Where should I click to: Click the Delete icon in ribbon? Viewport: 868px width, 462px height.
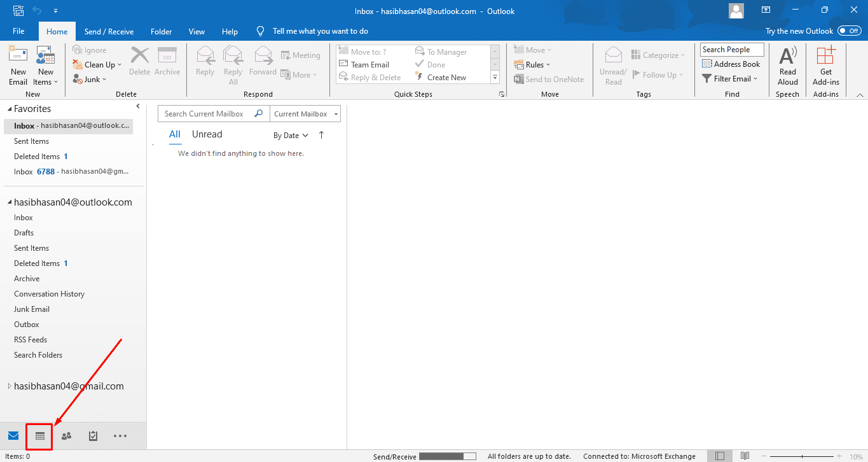coord(139,61)
